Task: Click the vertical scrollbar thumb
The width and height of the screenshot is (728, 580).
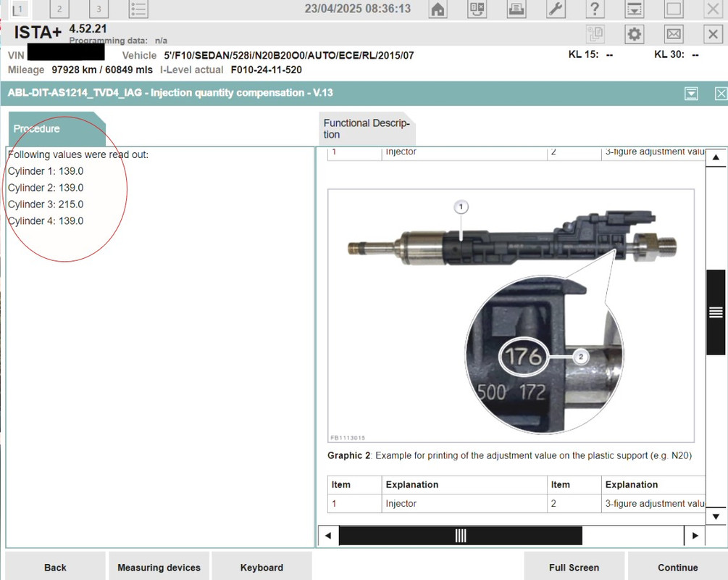Action: [x=716, y=312]
